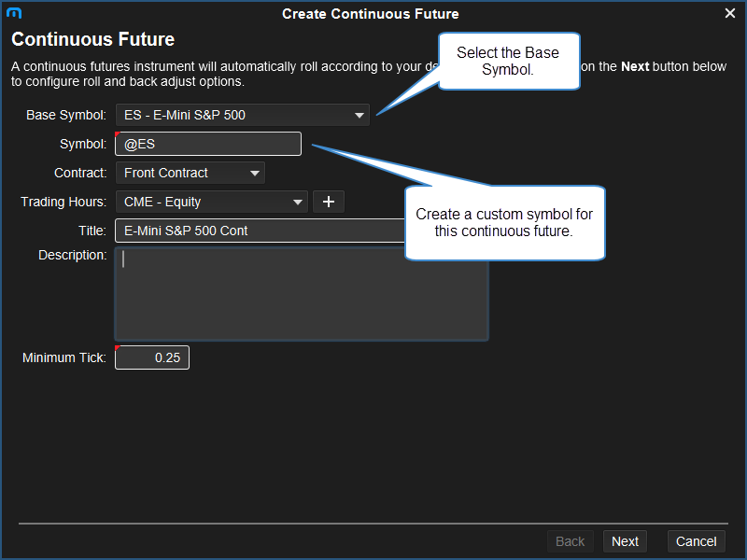Open the Trading Hours CME - Equity dropdown
Viewport: 747px width, 560px height.
211,202
